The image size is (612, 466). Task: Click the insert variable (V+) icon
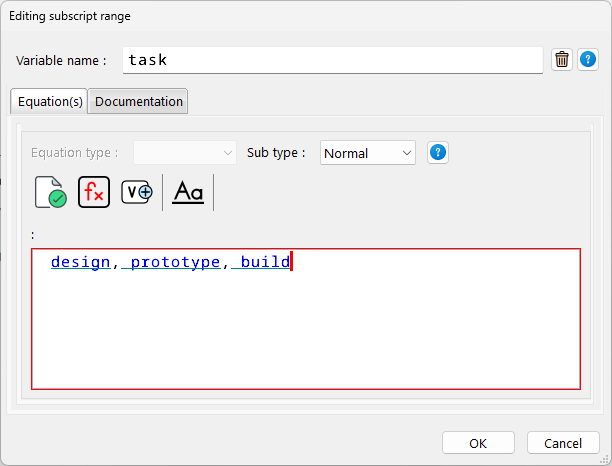click(137, 192)
